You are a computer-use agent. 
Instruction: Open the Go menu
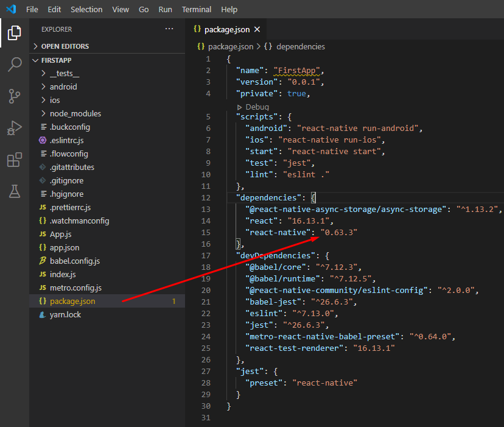[144, 10]
